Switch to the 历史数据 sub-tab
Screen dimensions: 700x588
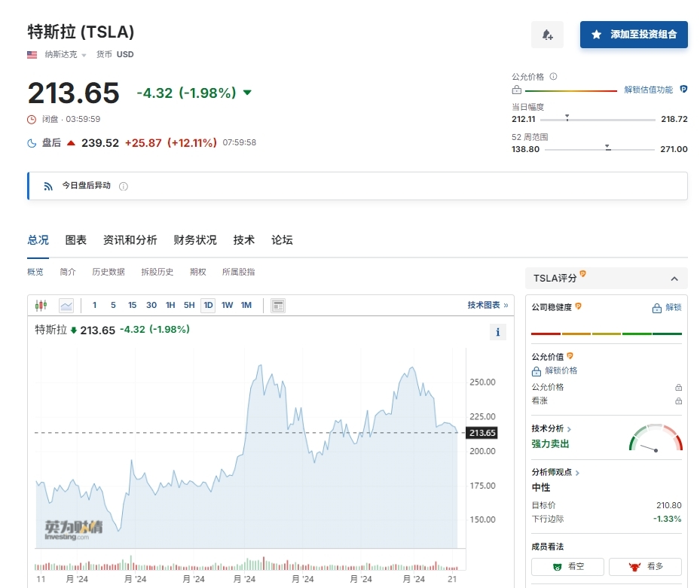(x=108, y=272)
